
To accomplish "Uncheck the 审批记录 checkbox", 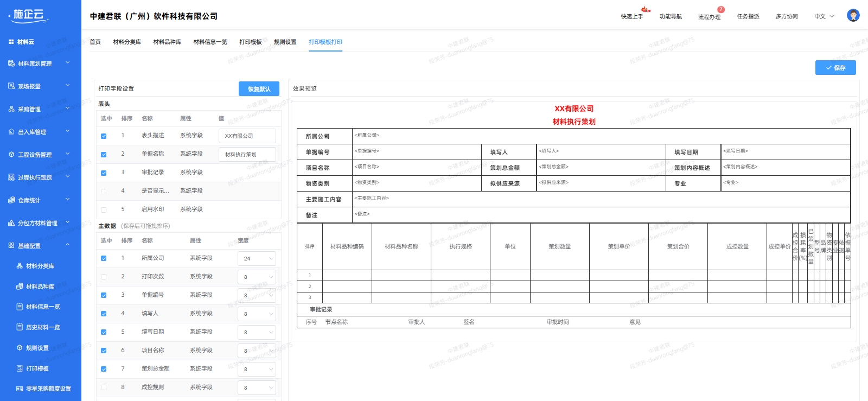I will click(x=104, y=173).
